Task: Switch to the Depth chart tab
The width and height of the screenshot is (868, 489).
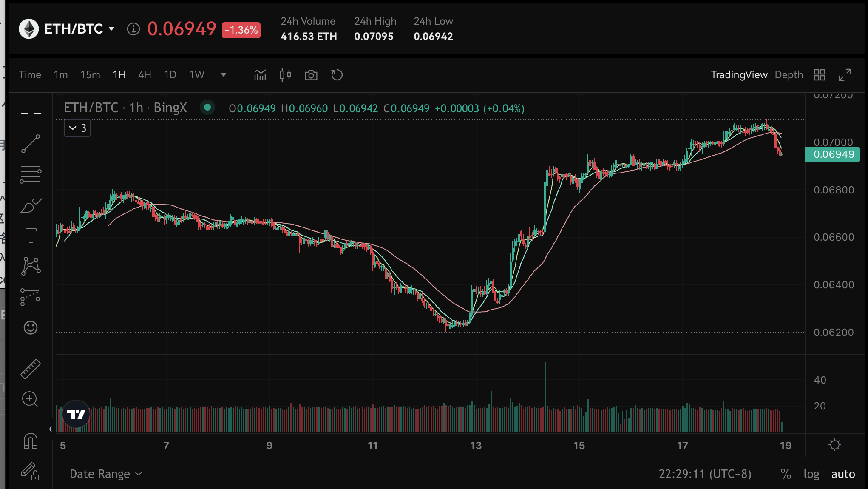Action: pyautogui.click(x=789, y=75)
